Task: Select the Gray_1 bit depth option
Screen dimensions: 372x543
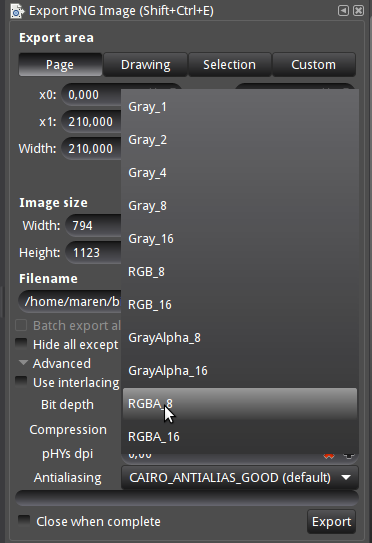Action: pyautogui.click(x=240, y=107)
